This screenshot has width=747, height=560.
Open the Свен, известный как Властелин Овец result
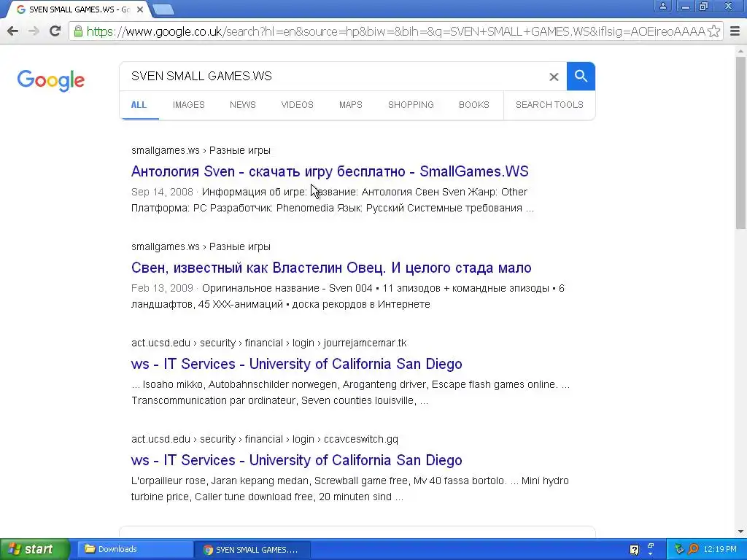(x=331, y=268)
